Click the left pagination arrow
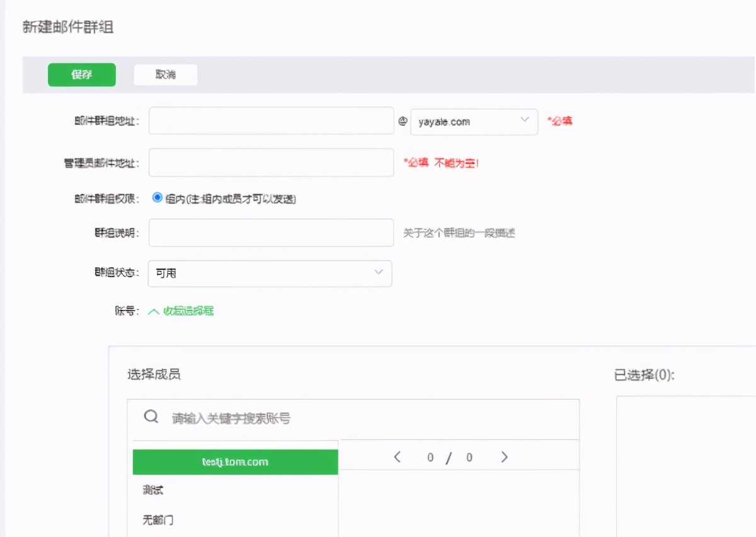The height and width of the screenshot is (537, 756). tap(397, 457)
